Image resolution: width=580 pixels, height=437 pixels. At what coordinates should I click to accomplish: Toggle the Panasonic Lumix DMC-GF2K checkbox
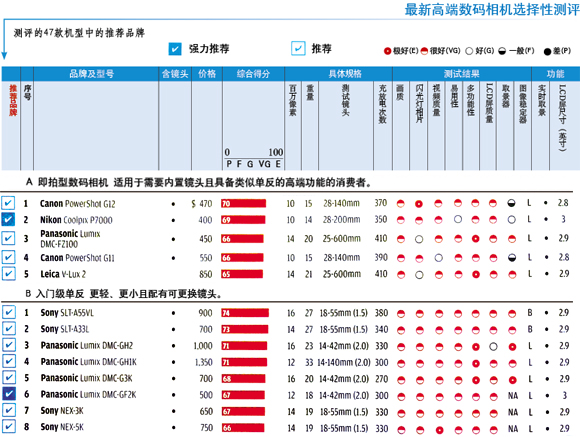8,394
